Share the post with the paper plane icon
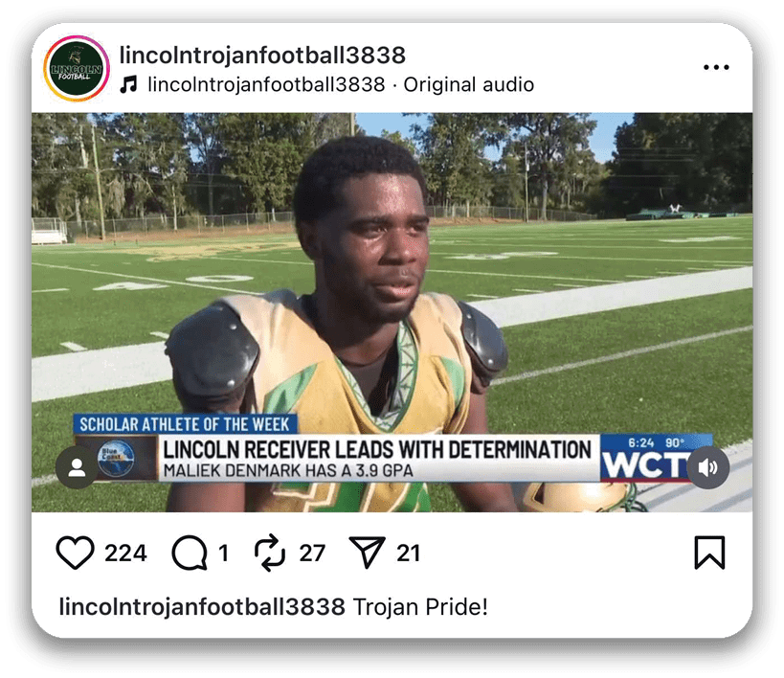 click(367, 552)
